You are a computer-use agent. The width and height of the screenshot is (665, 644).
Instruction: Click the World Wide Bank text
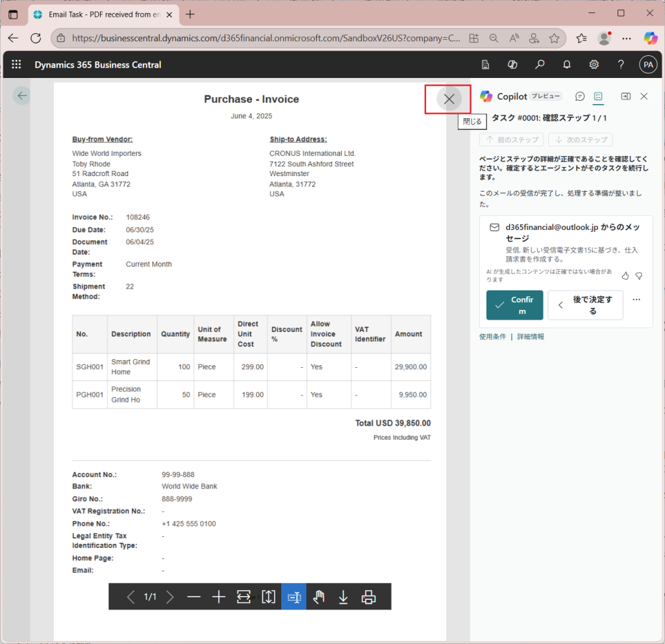point(189,487)
